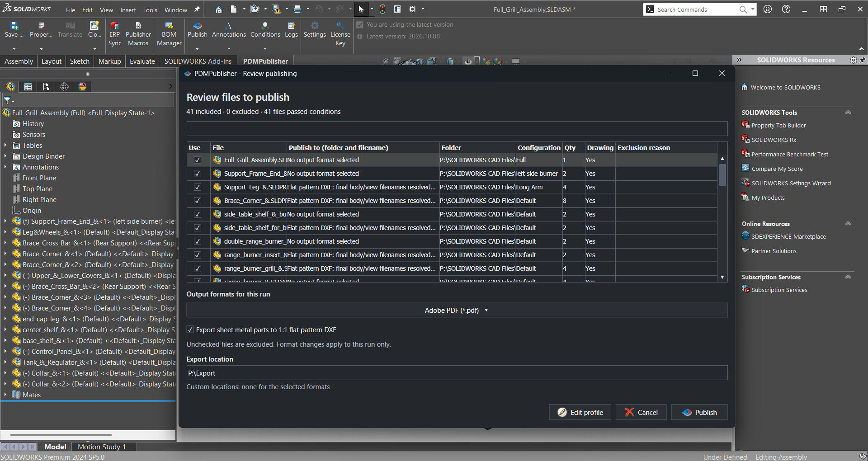868x461 pixels.
Task: Uncheck Use for Support_Leg row
Action: coord(198,187)
